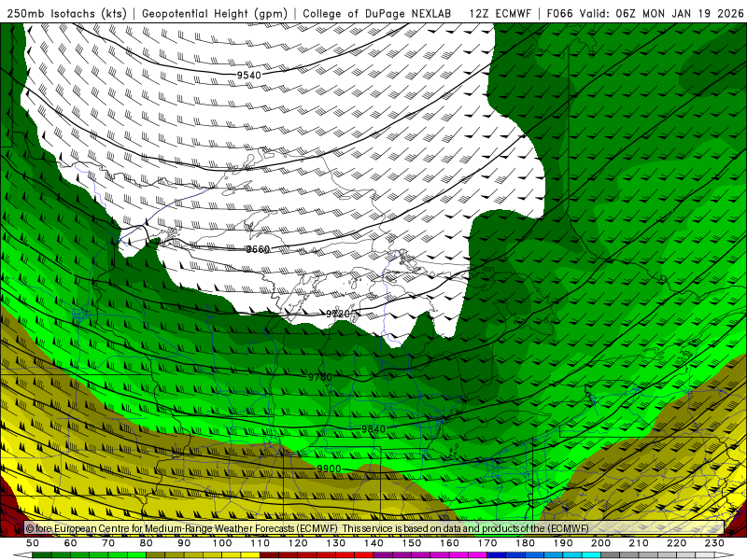Click the gray swatch right of 200

(611, 555)
